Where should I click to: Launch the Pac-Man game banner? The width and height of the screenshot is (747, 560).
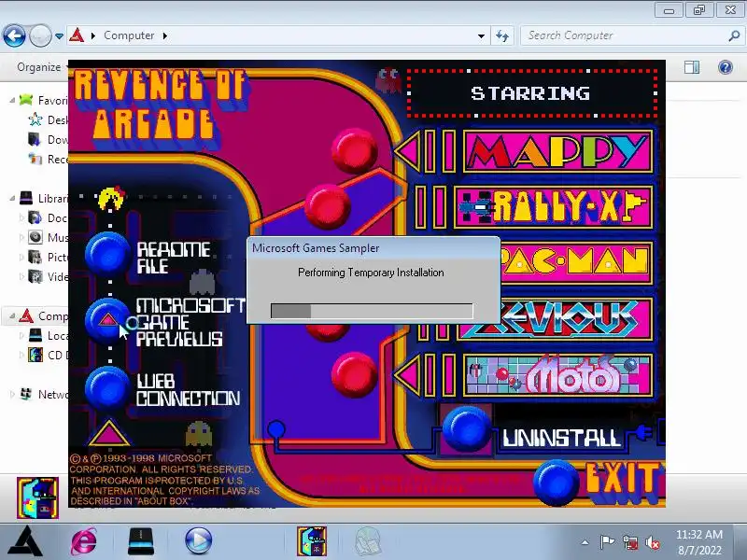[x=576, y=263]
